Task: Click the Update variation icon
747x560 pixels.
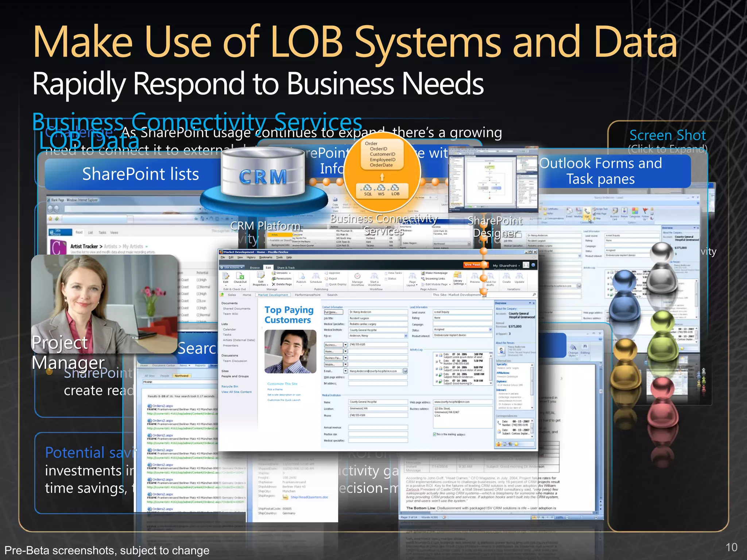Action: click(519, 276)
